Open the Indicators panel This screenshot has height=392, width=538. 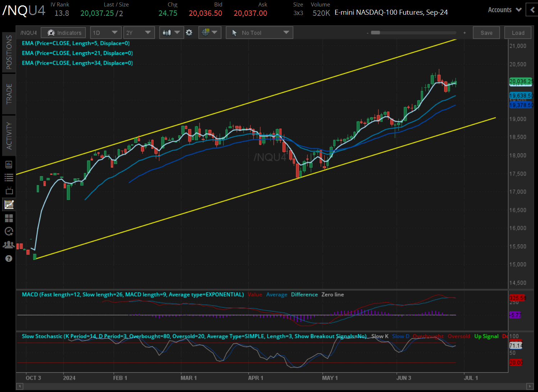click(x=63, y=33)
